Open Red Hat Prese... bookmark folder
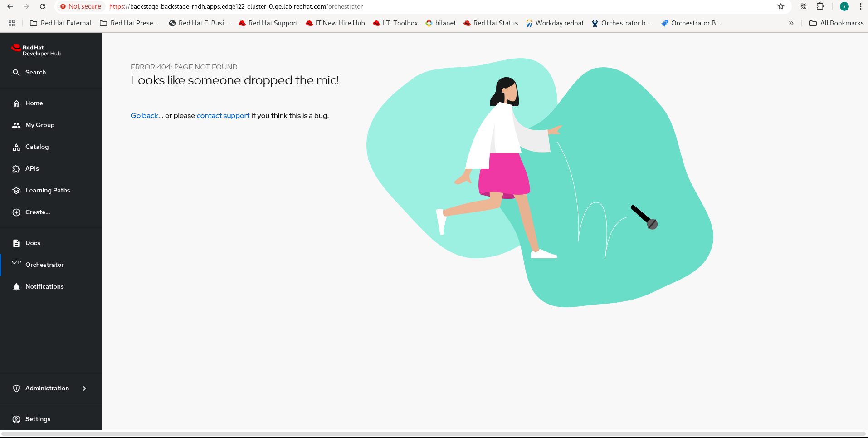The width and height of the screenshot is (868, 438). point(130,23)
